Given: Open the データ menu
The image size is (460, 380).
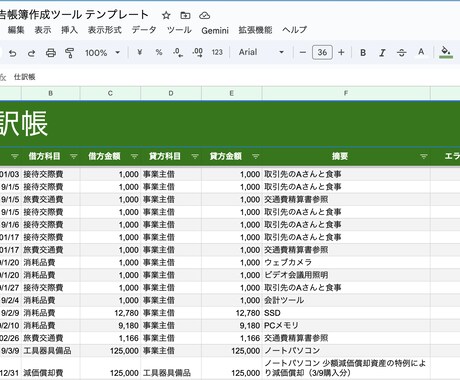Looking at the screenshot, I should click(x=144, y=30).
